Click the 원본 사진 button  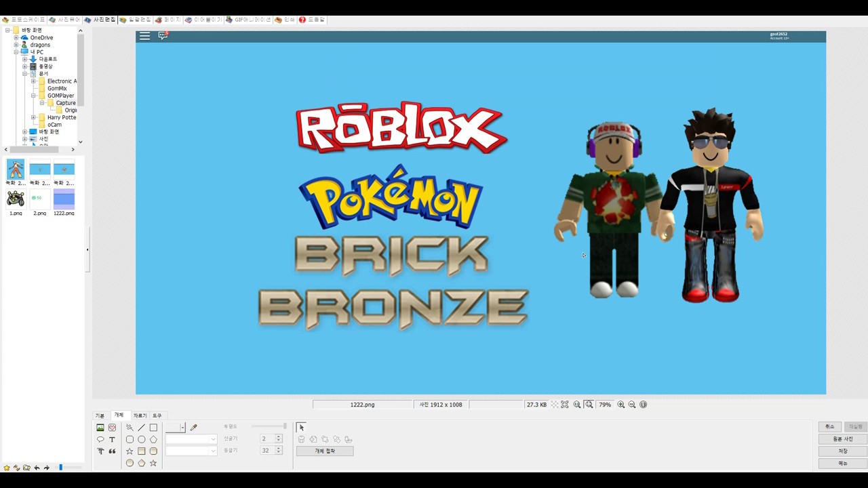(842, 439)
